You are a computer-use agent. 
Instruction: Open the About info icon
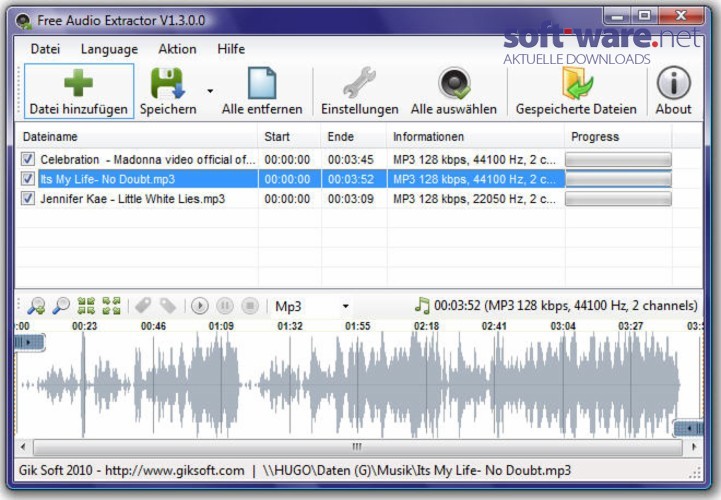click(x=674, y=83)
